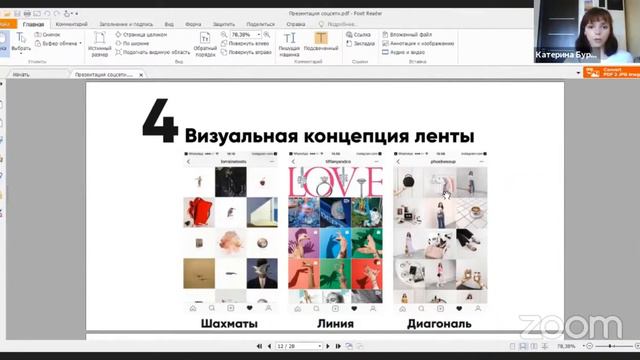Go to the last page button
This screenshot has width=640, height=360.
pos(338,346)
